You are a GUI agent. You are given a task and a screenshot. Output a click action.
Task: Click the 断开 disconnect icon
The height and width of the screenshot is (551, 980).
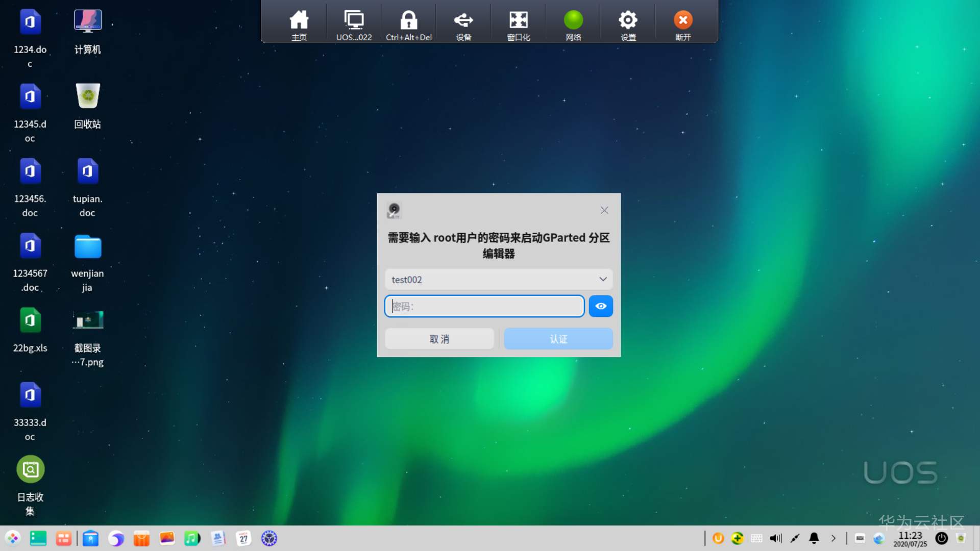click(683, 23)
